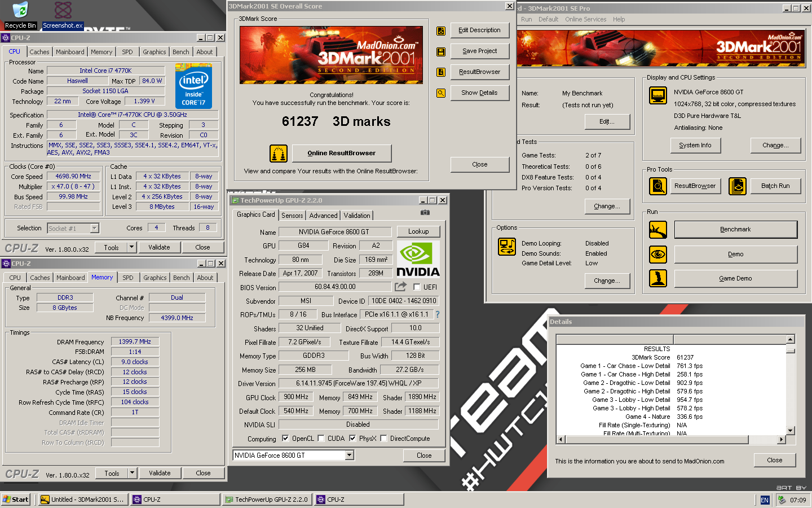Click the Bus Interface question mark icon
812x508 pixels.
[x=437, y=314]
